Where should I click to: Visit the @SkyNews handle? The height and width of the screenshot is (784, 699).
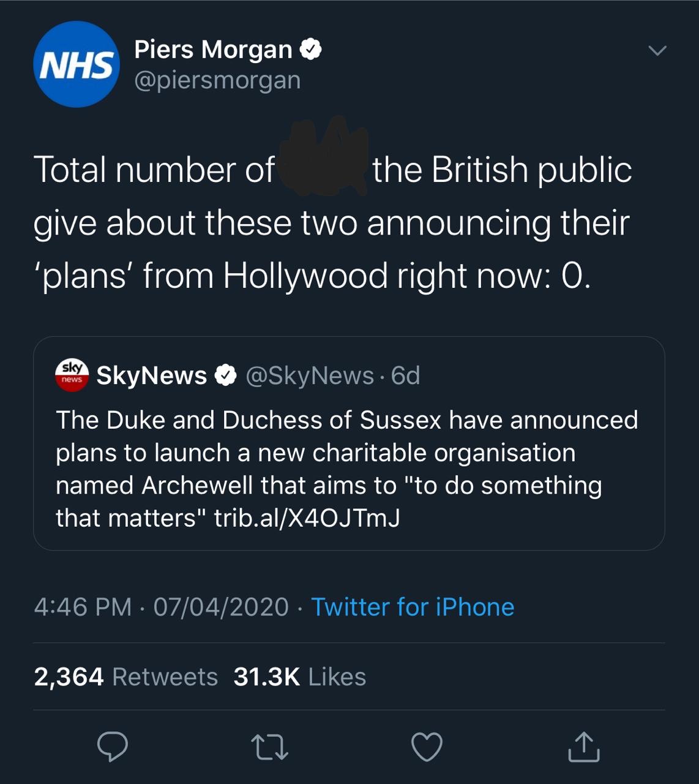(x=309, y=375)
